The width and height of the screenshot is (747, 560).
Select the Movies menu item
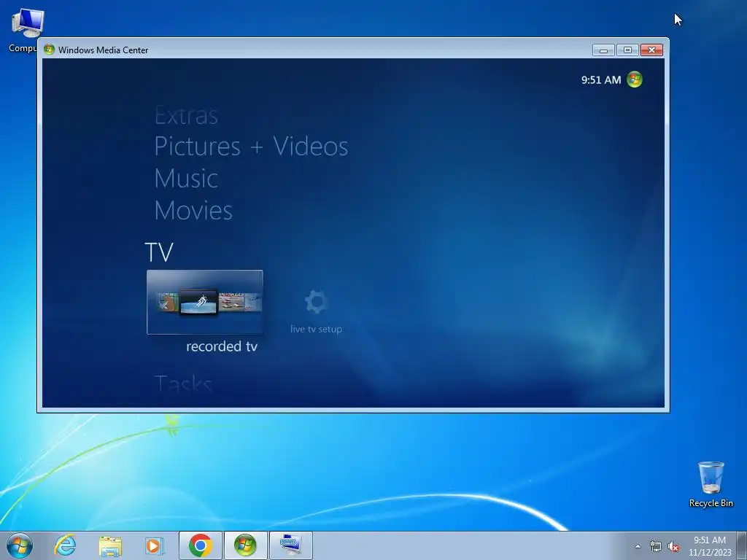click(193, 211)
